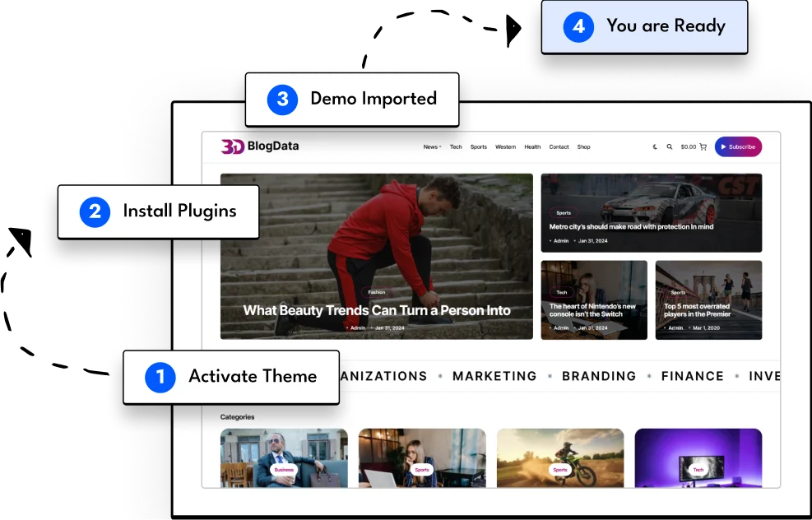The height and width of the screenshot is (520, 812).
Task: Open the Shop menu item
Action: tap(583, 147)
